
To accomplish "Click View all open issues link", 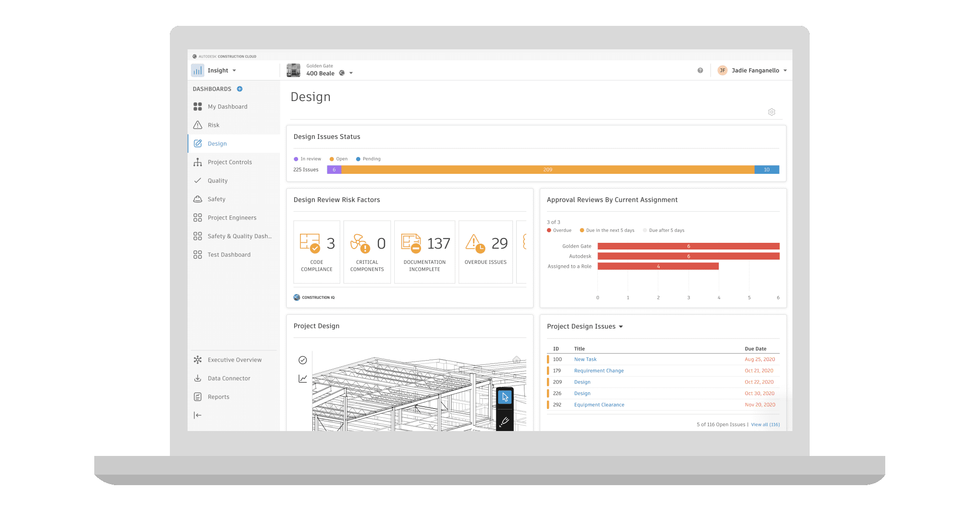I will click(765, 424).
